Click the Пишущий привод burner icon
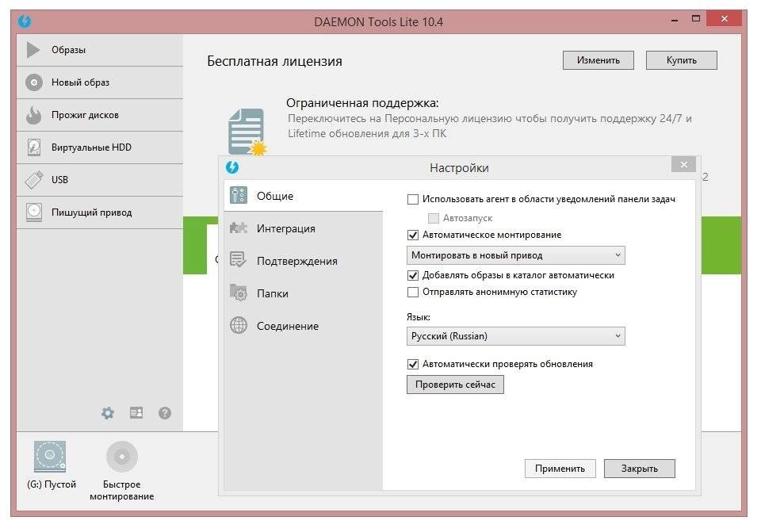This screenshot has height=532, width=761. (33, 212)
